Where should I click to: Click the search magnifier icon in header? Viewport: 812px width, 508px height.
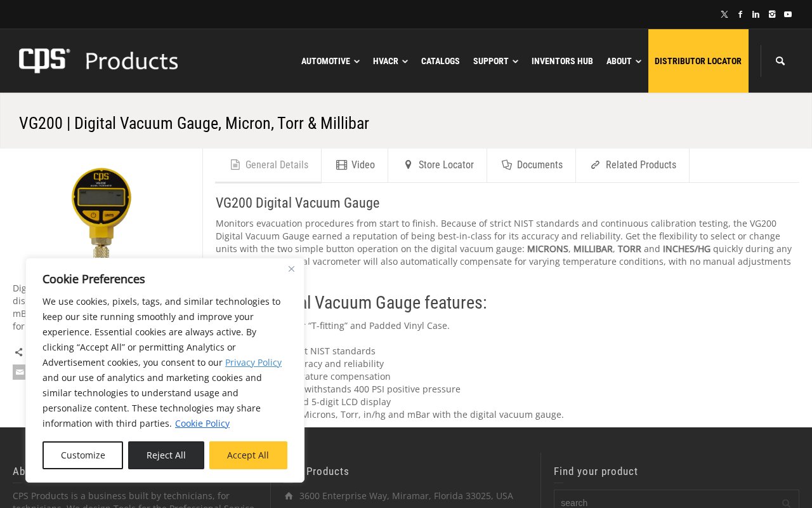(x=780, y=61)
